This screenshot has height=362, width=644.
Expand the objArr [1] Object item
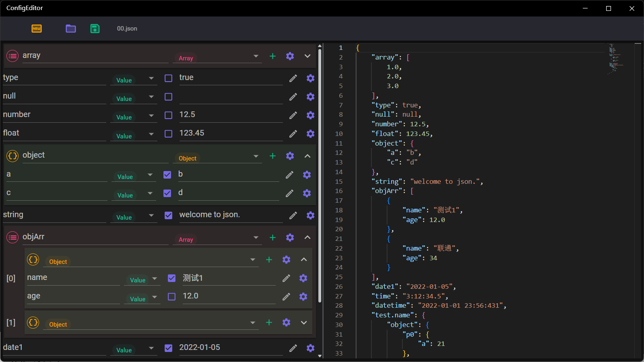click(304, 323)
